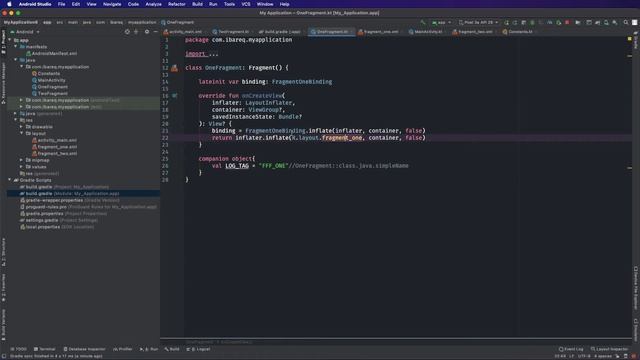Viewport: 640px width, 360px height.
Task: Click the override gutter icon on line 16
Action: [x=174, y=96]
